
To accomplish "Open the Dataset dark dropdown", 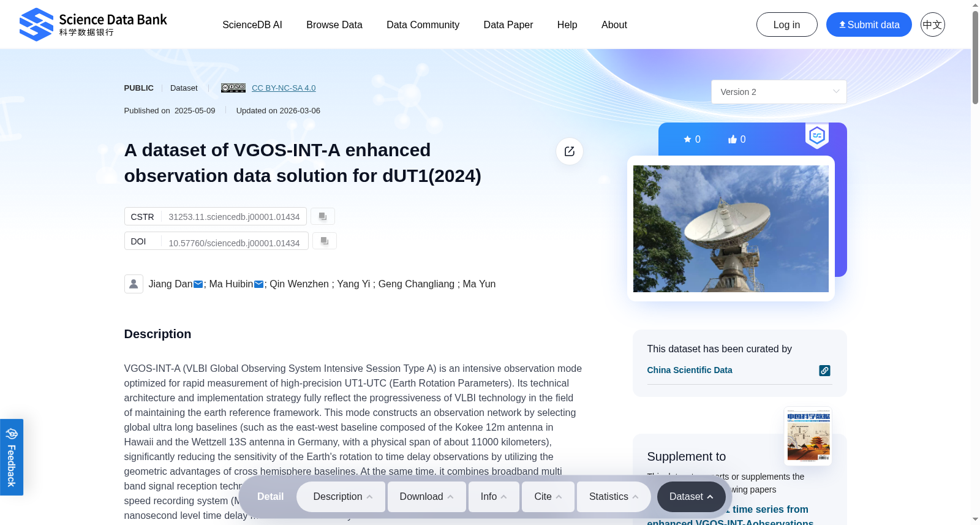I will click(691, 497).
